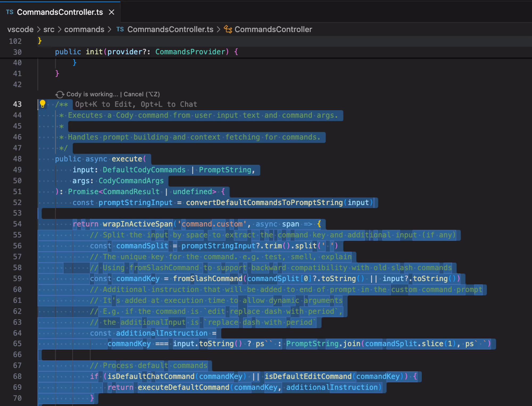Close the CommandsController.ts tab
The image size is (532, 406).
coord(111,12)
